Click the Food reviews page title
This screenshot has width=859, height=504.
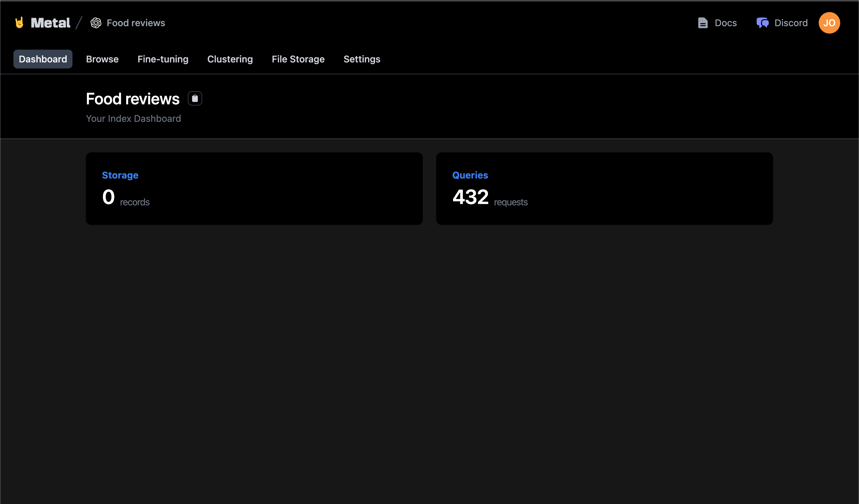[133, 98]
